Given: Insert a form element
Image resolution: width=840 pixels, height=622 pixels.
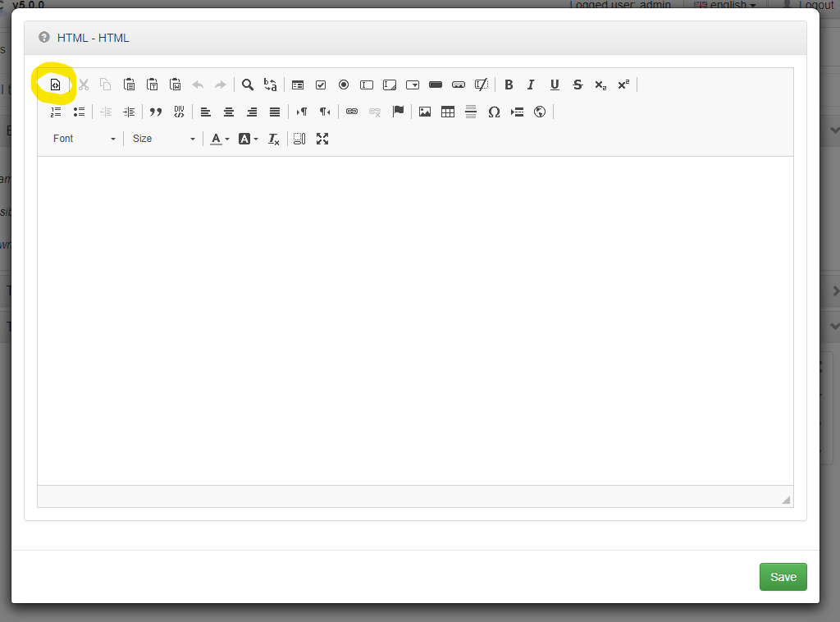Looking at the screenshot, I should [x=298, y=85].
